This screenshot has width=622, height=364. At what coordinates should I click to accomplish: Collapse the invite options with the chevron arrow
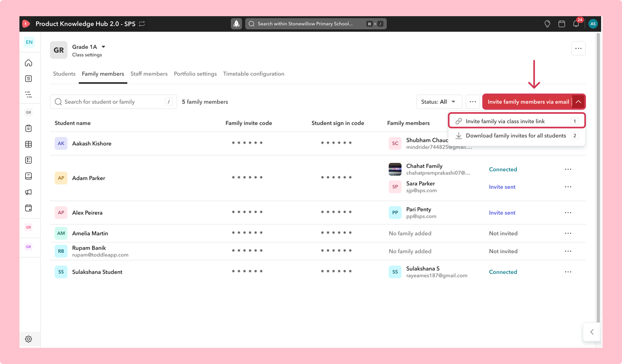tap(578, 102)
